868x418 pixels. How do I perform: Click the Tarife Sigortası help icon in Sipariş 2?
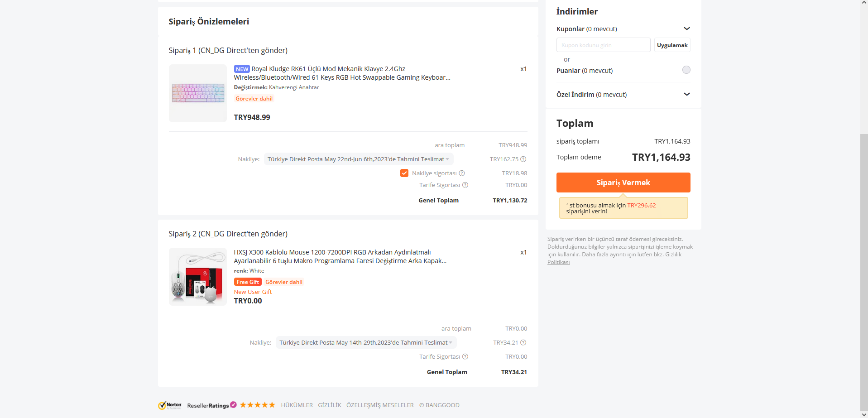pos(465,356)
